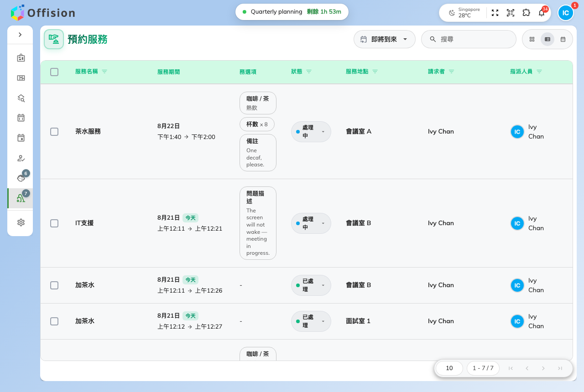Click the Singapore weather moon icon
Viewport: 584px width, 392px height.
tap(452, 13)
